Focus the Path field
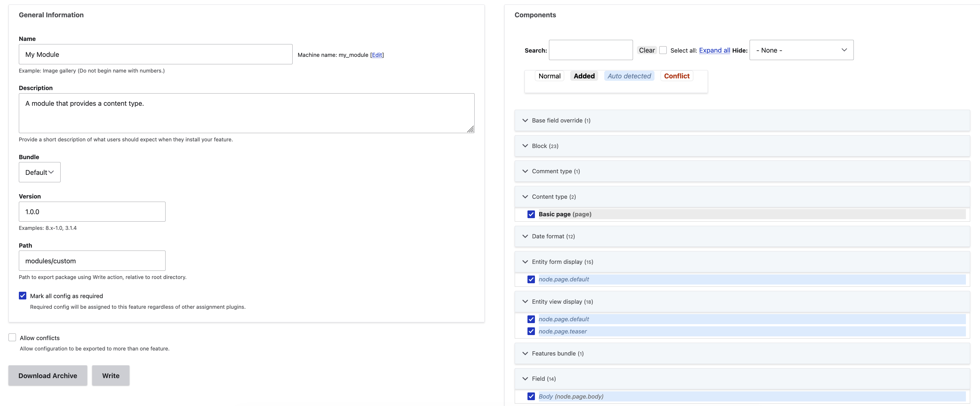 click(x=92, y=261)
